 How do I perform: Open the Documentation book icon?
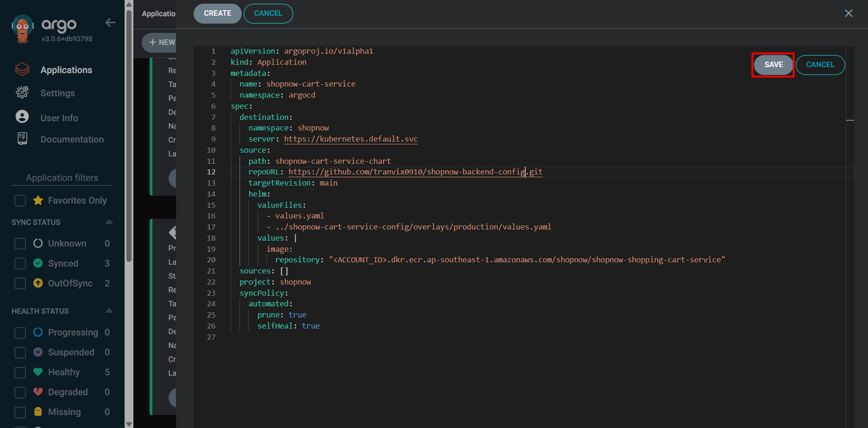point(22,139)
